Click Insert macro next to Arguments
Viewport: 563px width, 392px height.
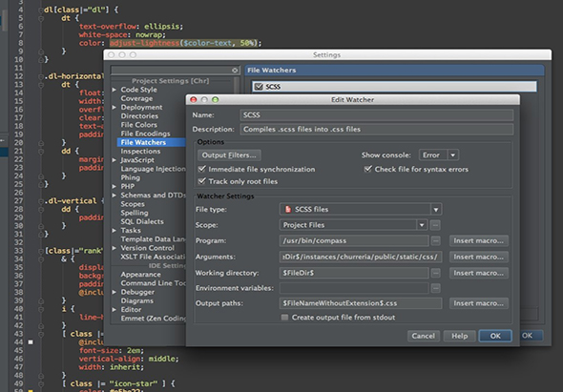[479, 257]
